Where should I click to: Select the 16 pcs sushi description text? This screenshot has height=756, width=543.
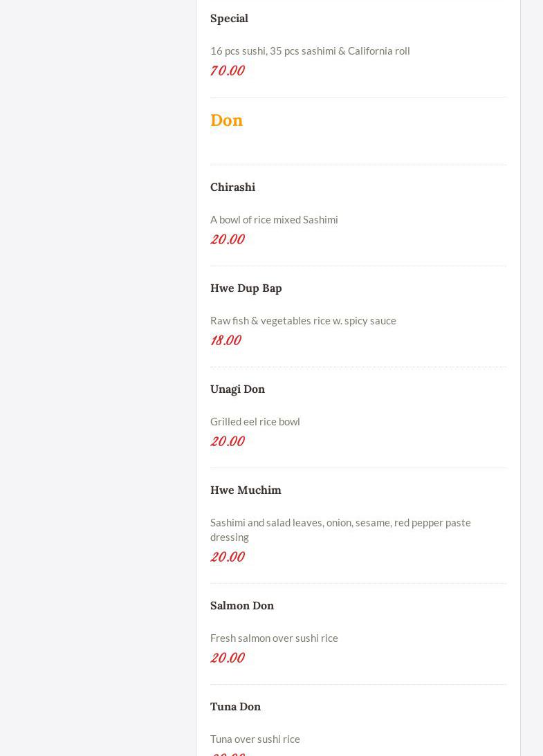click(310, 50)
